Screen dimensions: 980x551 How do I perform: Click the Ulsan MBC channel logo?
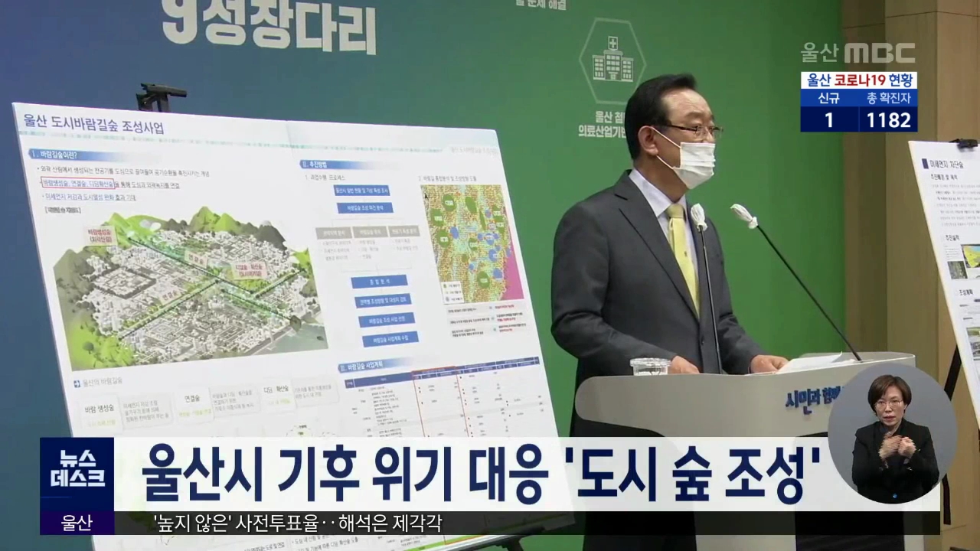click(x=857, y=53)
